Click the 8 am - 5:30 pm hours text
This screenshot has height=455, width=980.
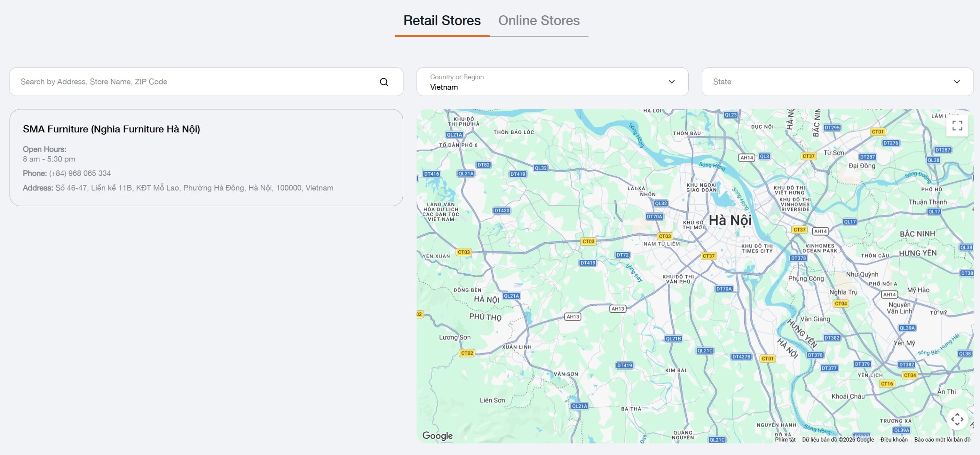point(49,159)
